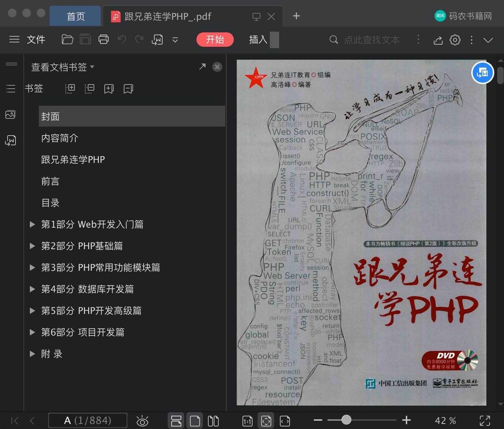Open the print dialog icon
This screenshot has width=504, height=429.
pyautogui.click(x=104, y=40)
